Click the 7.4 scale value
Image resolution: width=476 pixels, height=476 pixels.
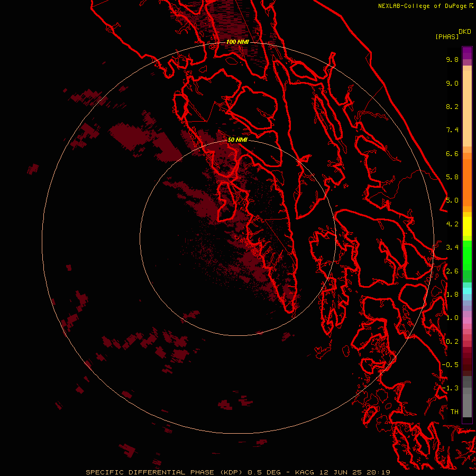pyautogui.click(x=452, y=130)
